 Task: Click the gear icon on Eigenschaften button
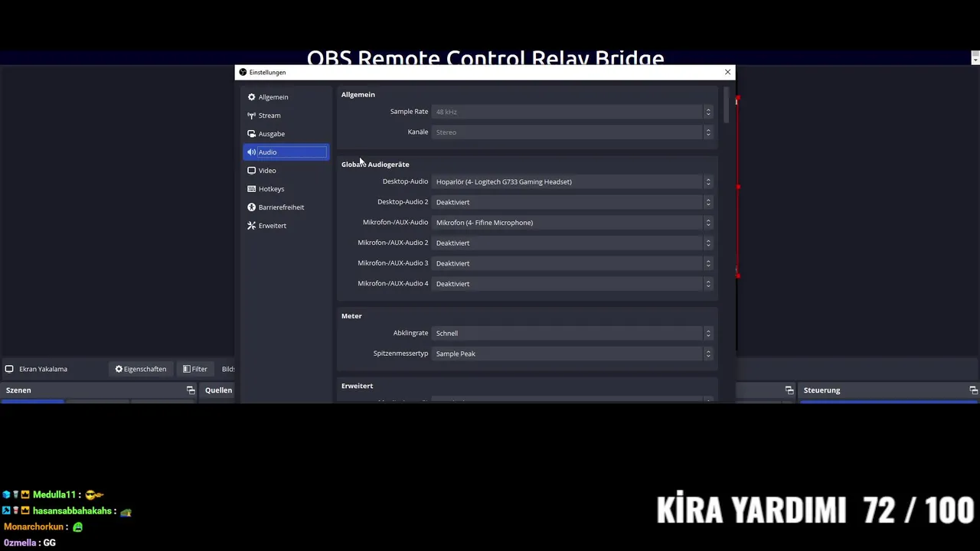tap(119, 369)
